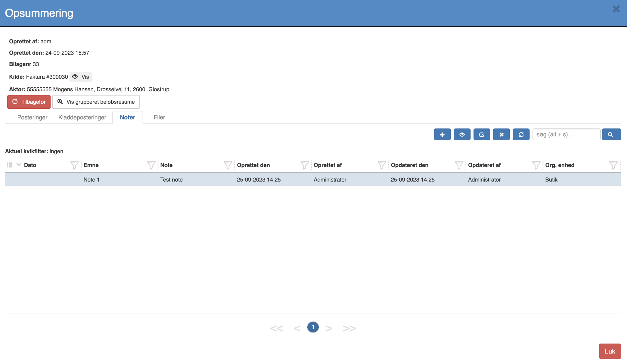Go to first page with << arrow

277,328
